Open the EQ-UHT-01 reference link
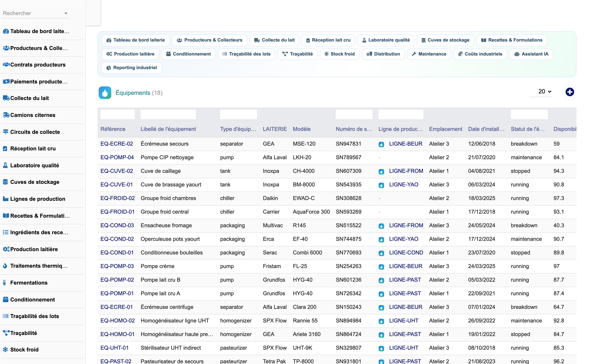 click(x=114, y=348)
